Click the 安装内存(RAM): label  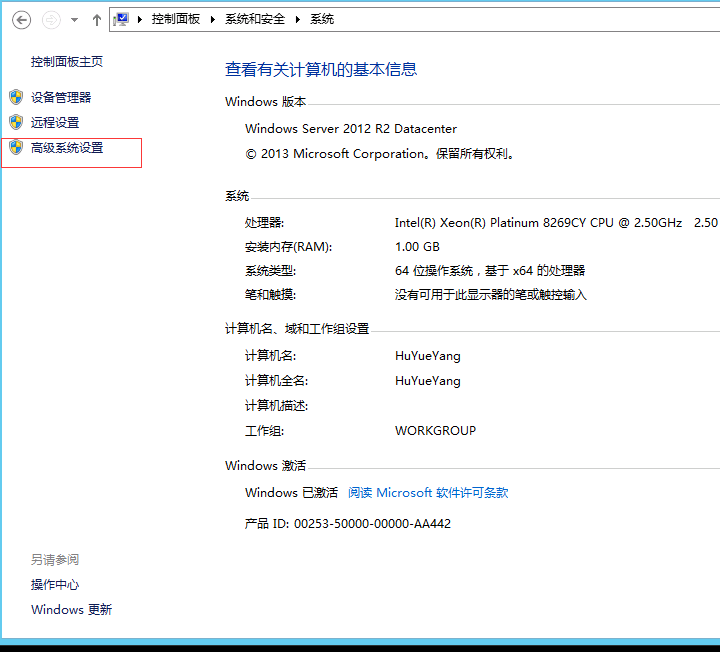tap(288, 247)
